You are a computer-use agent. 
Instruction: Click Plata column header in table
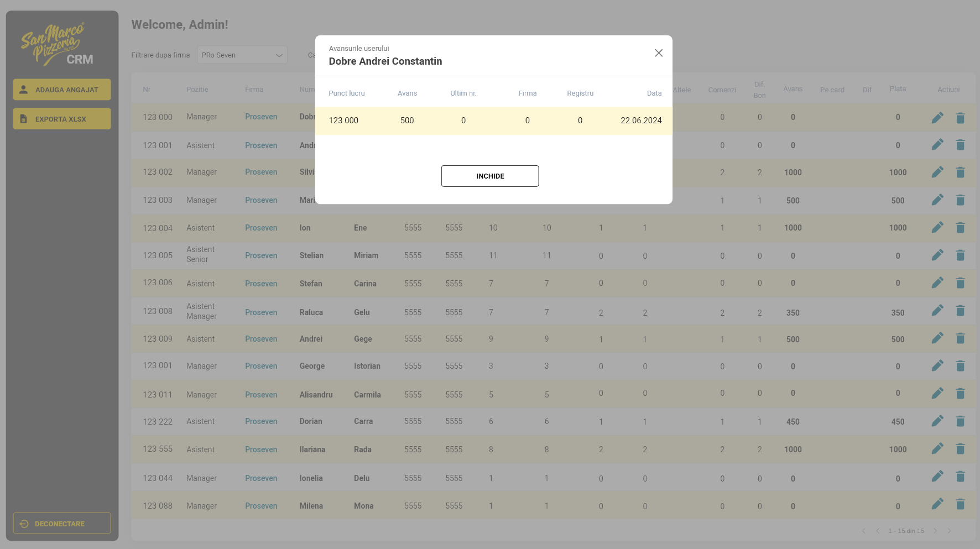(x=898, y=88)
